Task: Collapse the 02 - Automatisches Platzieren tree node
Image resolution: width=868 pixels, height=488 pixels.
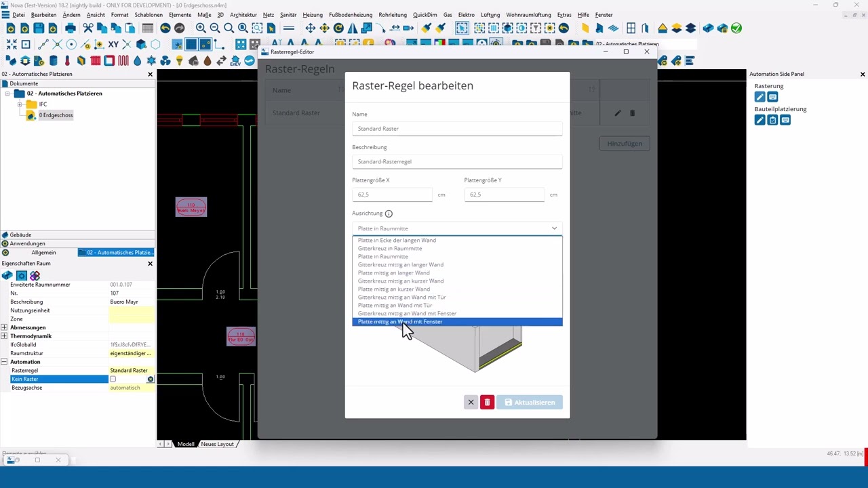Action: pyautogui.click(x=7, y=94)
